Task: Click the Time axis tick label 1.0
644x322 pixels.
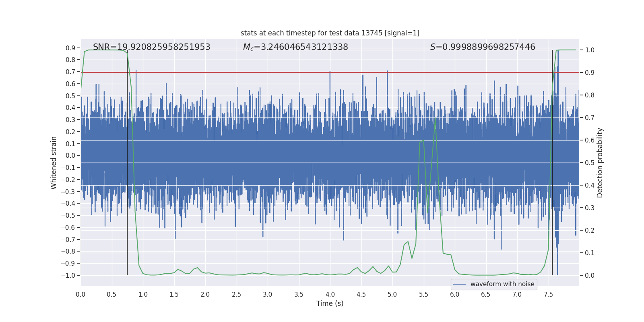Action: click(143, 294)
